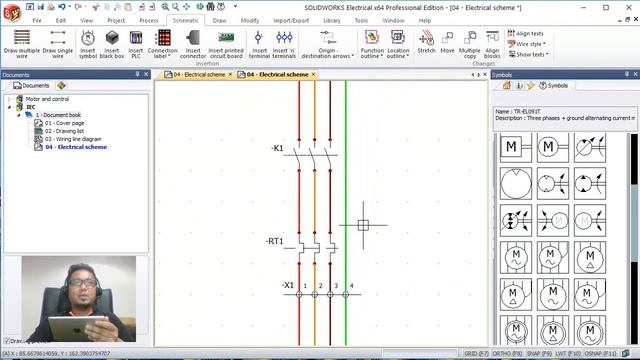This screenshot has height=360, width=640.
Task: Select the plain circle generator symbol thumbnail
Action: pyautogui.click(x=516, y=184)
